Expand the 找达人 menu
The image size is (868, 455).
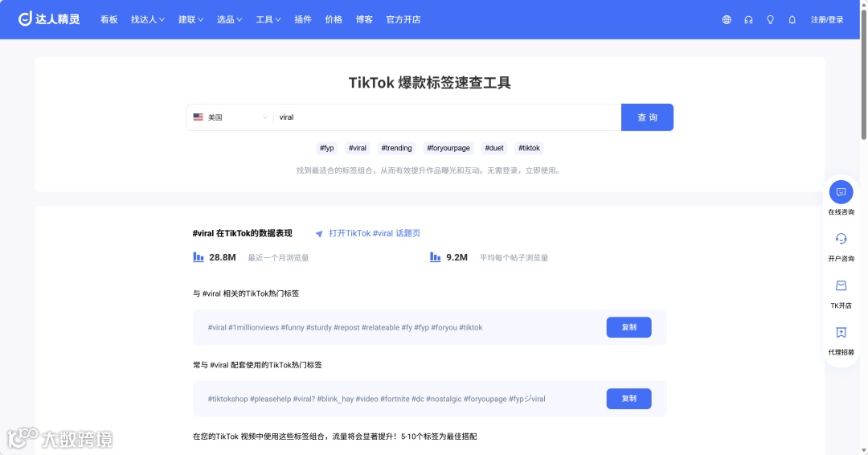tap(148, 19)
